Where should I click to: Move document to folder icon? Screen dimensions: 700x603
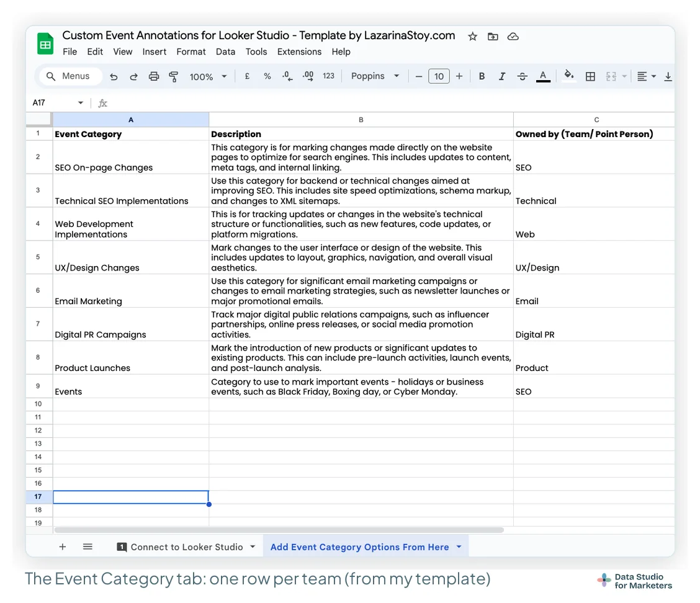point(493,37)
